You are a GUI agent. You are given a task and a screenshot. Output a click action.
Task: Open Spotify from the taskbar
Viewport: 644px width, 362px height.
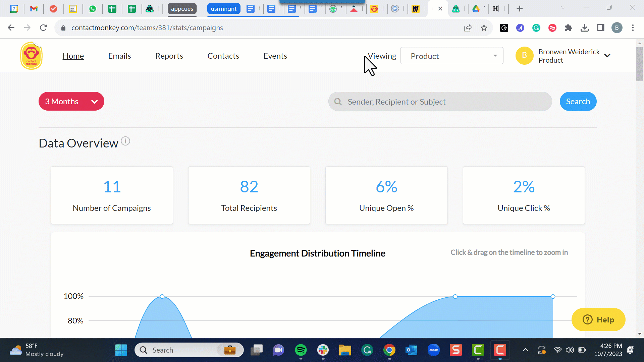[301, 350]
